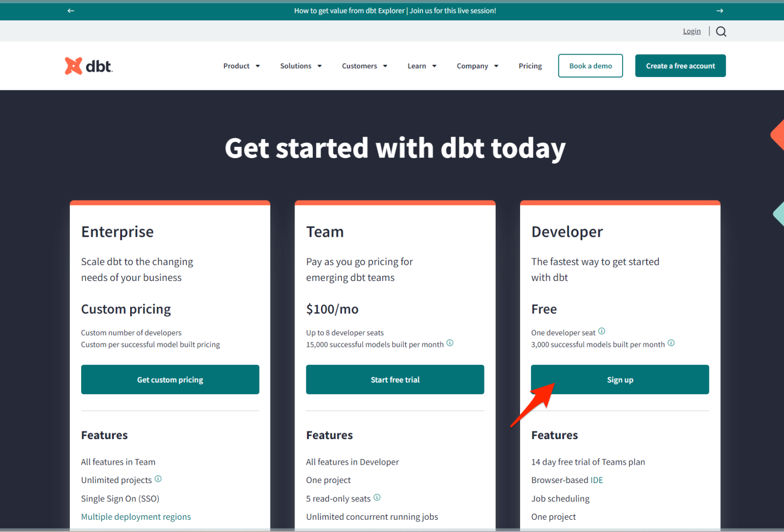The height and width of the screenshot is (532, 784).
Task: Start a free trial of the Team plan
Action: (x=395, y=379)
